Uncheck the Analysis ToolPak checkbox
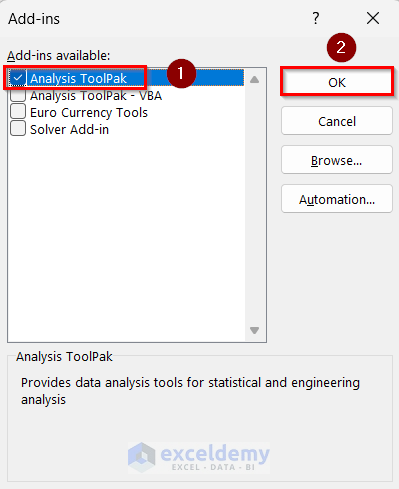 coord(18,78)
